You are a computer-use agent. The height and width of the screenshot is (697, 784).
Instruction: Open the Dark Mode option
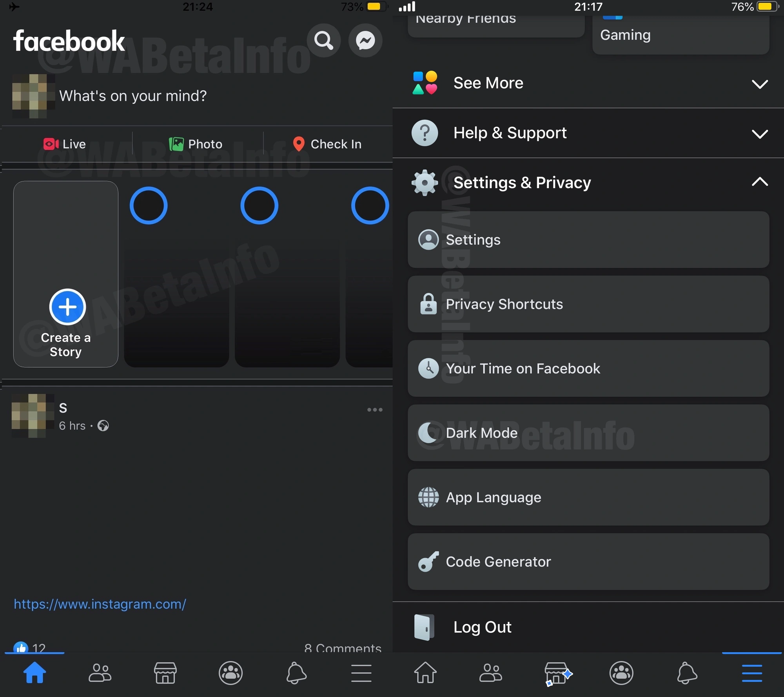point(588,432)
